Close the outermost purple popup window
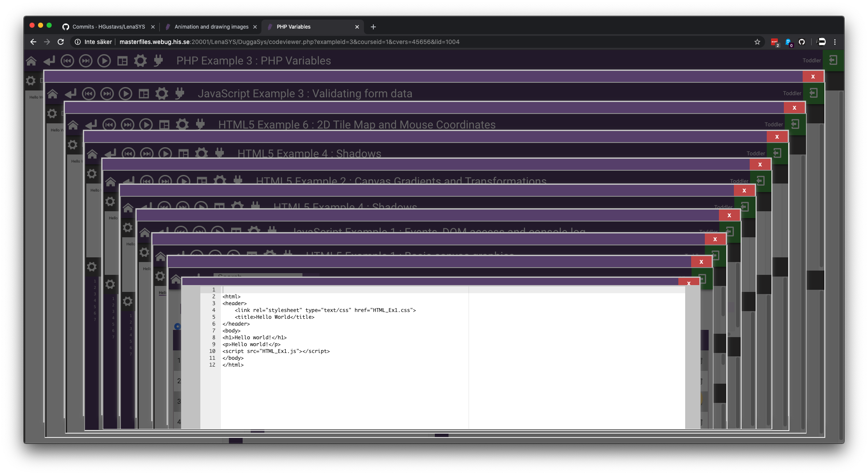 point(813,77)
